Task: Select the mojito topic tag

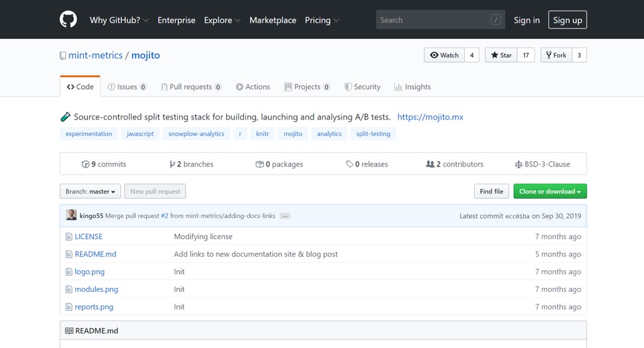Action: (293, 134)
